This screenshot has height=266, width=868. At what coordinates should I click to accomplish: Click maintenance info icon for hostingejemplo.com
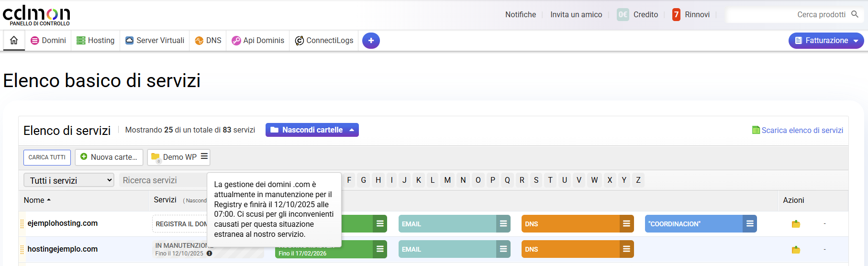(209, 254)
